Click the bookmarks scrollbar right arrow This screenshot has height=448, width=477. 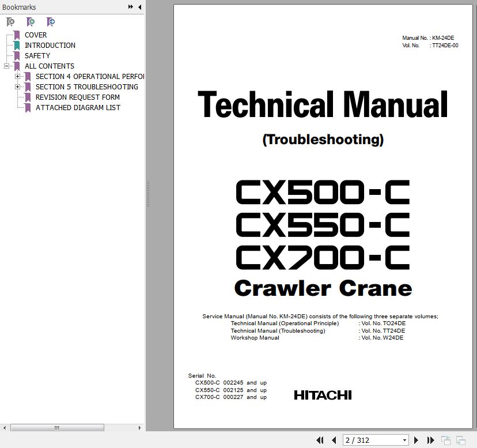139,428
